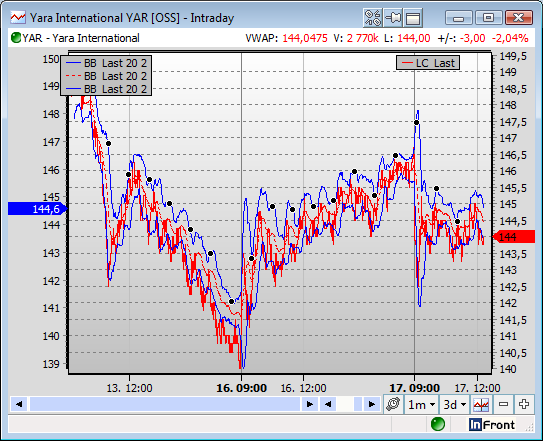This screenshot has height=441, width=543.
Task: Click the window resize grip in status bar corner
Action: (x=530, y=427)
